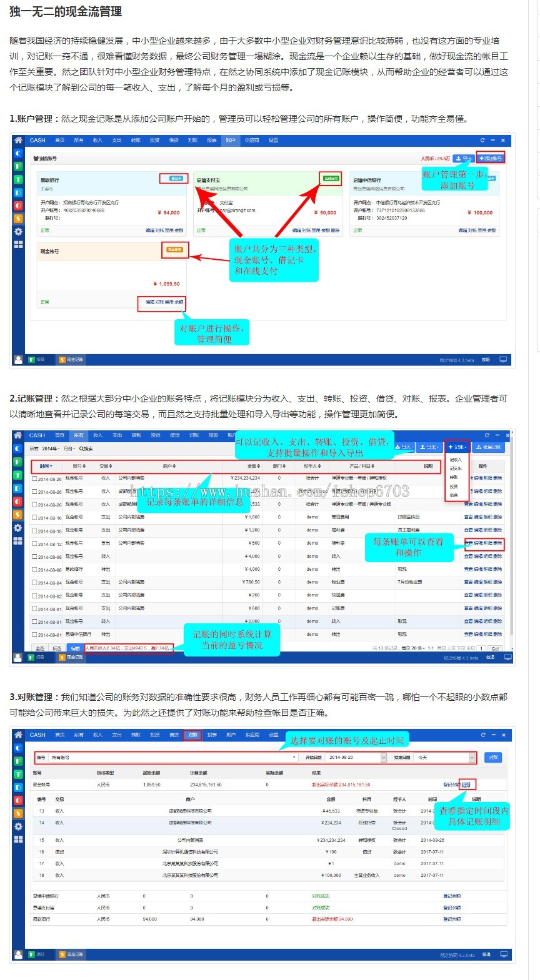Click green P sidebar icon in account management screenshot
Screen dimensions: 540x980
18,166
